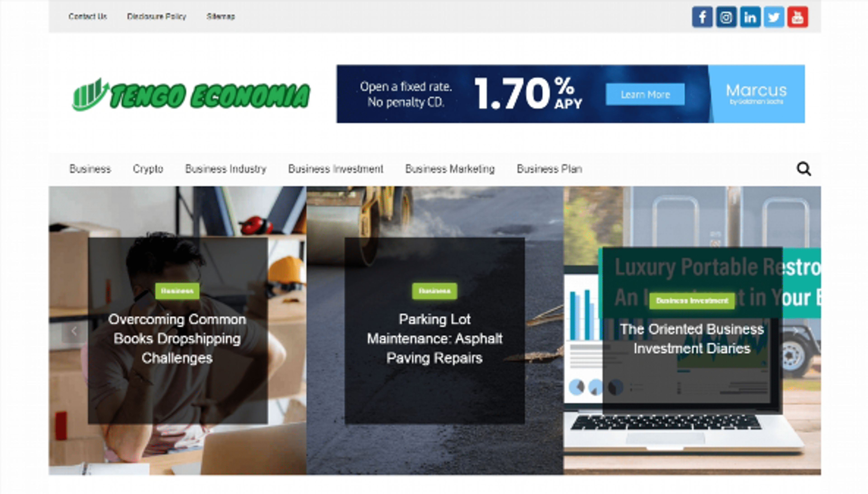This screenshot has width=868, height=494.
Task: Open the Crypto menu item
Action: (x=148, y=169)
